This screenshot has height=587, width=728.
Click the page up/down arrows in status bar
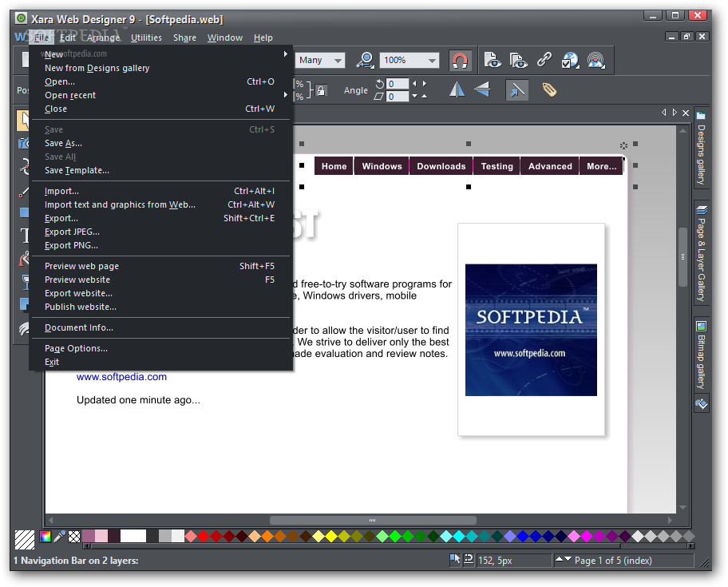pyautogui.click(x=564, y=559)
